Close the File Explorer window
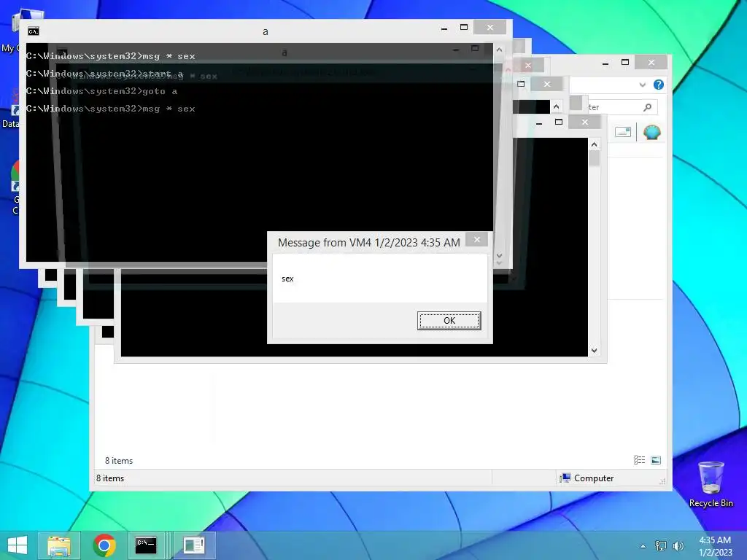 tap(651, 63)
